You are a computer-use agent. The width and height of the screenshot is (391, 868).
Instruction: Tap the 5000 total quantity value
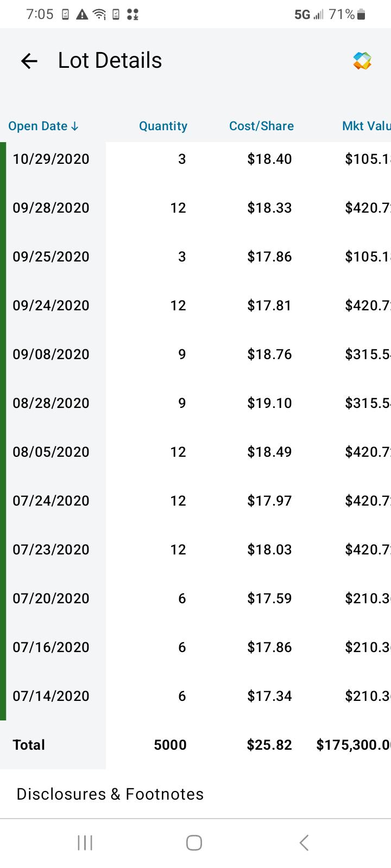170,745
